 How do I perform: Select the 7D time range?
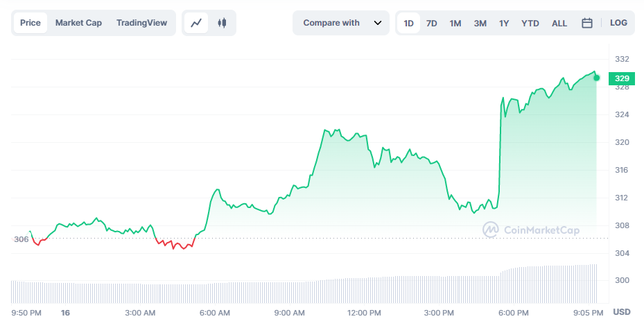tap(431, 23)
